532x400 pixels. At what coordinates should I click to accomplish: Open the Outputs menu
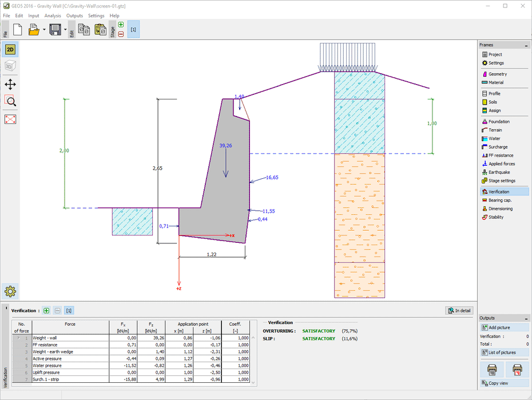(x=74, y=15)
